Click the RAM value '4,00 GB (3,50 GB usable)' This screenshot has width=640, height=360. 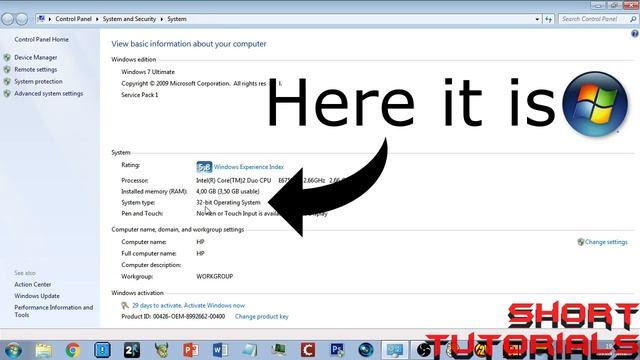pos(228,191)
